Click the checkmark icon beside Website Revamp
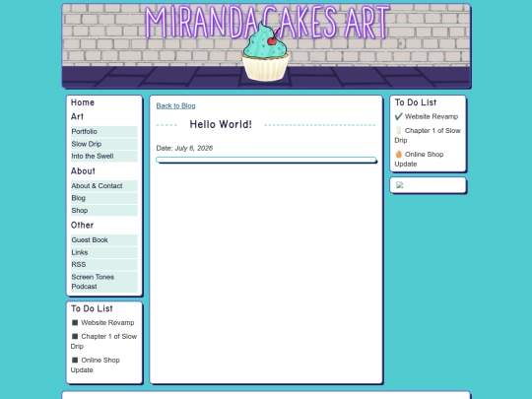This screenshot has height=399, width=532. tap(399, 116)
